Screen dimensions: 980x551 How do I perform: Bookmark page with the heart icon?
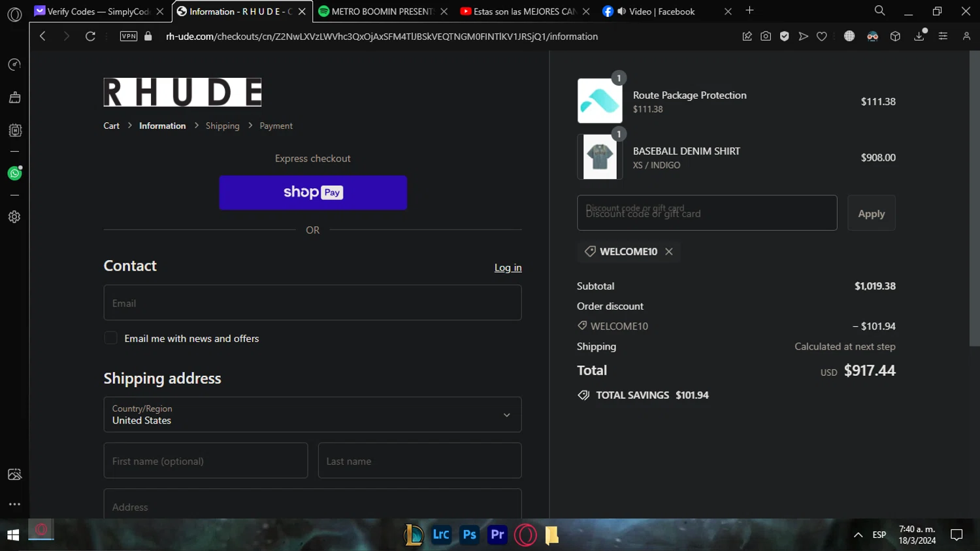(x=822, y=37)
